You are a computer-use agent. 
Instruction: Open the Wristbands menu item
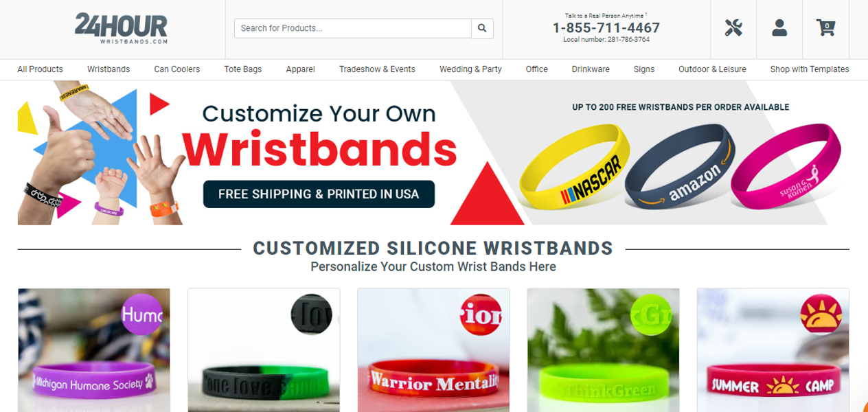[x=108, y=69]
